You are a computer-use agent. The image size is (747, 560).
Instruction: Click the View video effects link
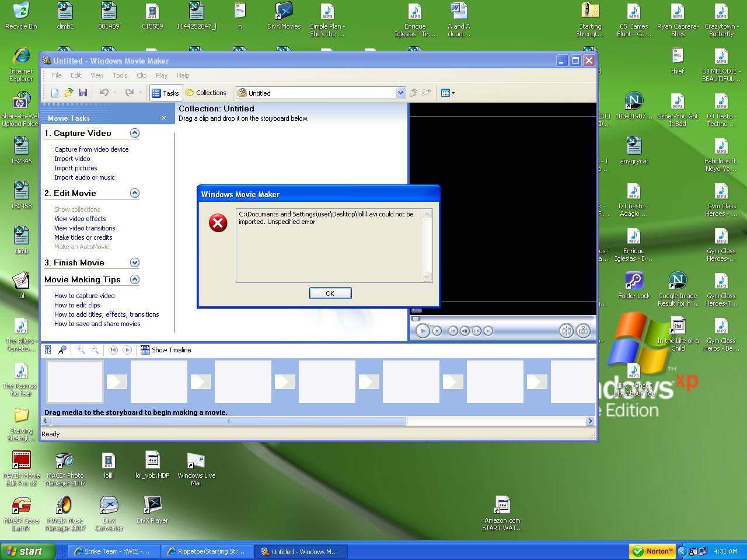[80, 219]
